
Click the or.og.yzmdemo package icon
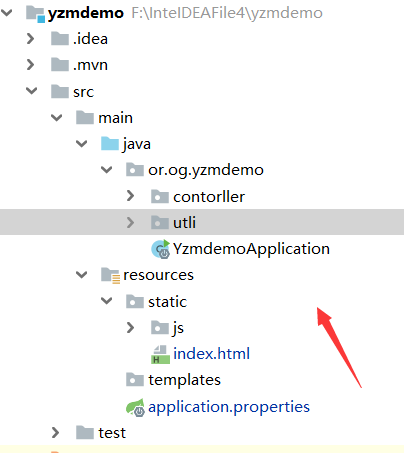coord(135,170)
